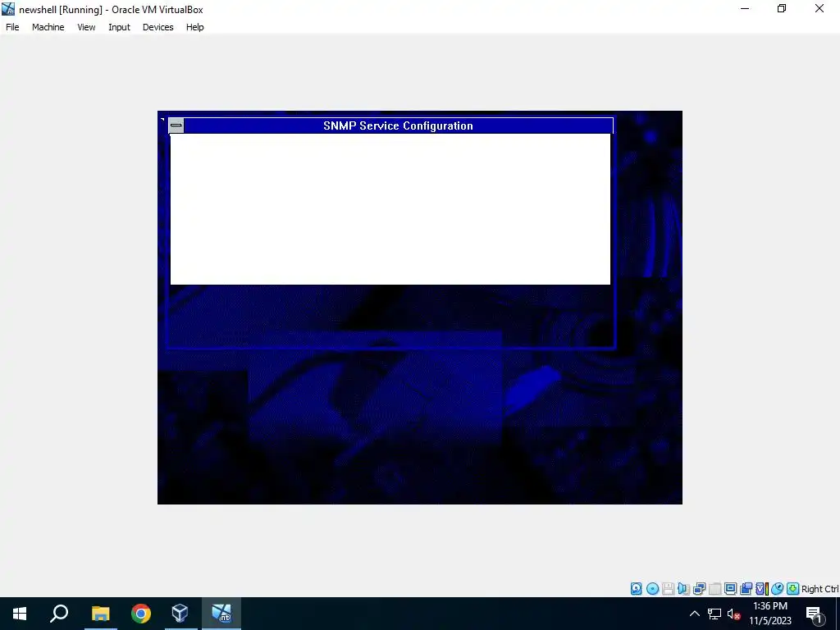Click the optical disk indicator
This screenshot has height=630, width=840.
point(652,589)
